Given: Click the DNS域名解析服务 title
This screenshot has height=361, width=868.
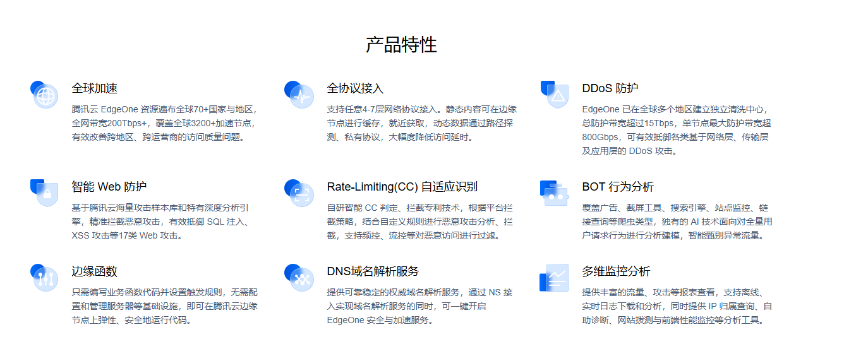Looking at the screenshot, I should pyautogui.click(x=373, y=271).
